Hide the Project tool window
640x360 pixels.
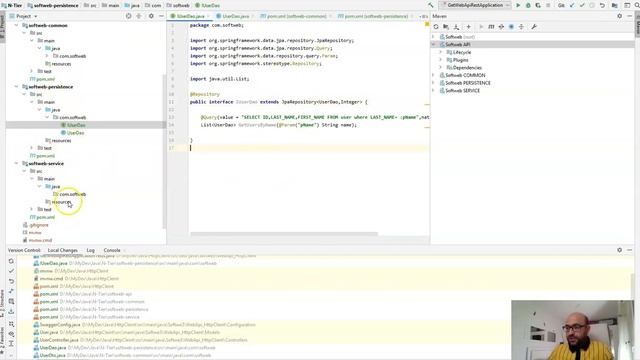[x=161, y=16]
